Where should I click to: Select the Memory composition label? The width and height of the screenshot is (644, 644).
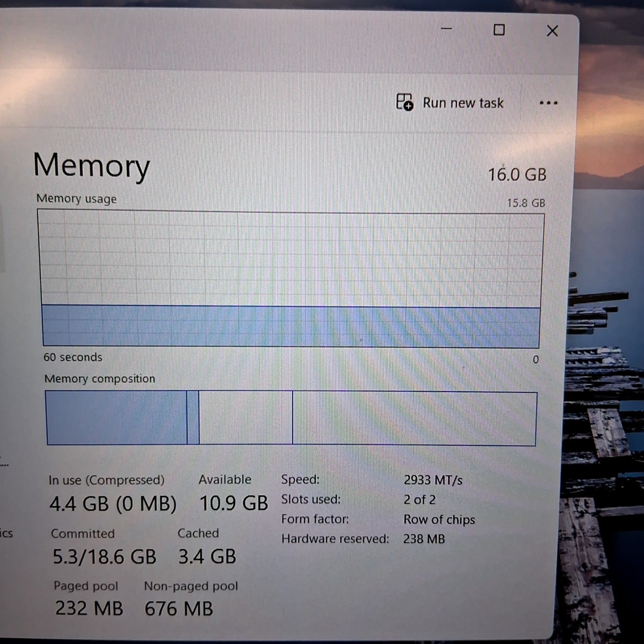click(100, 378)
